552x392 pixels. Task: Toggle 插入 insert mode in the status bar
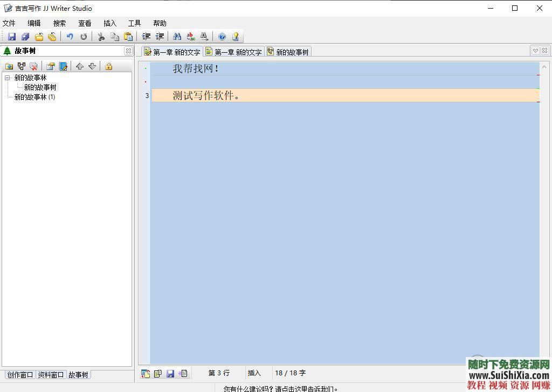click(x=256, y=373)
